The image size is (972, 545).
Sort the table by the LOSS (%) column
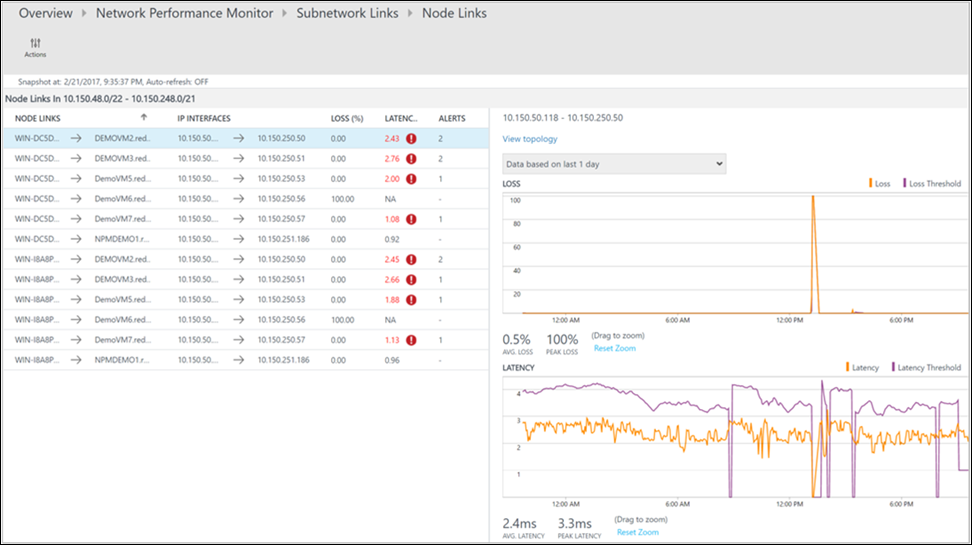coord(346,118)
